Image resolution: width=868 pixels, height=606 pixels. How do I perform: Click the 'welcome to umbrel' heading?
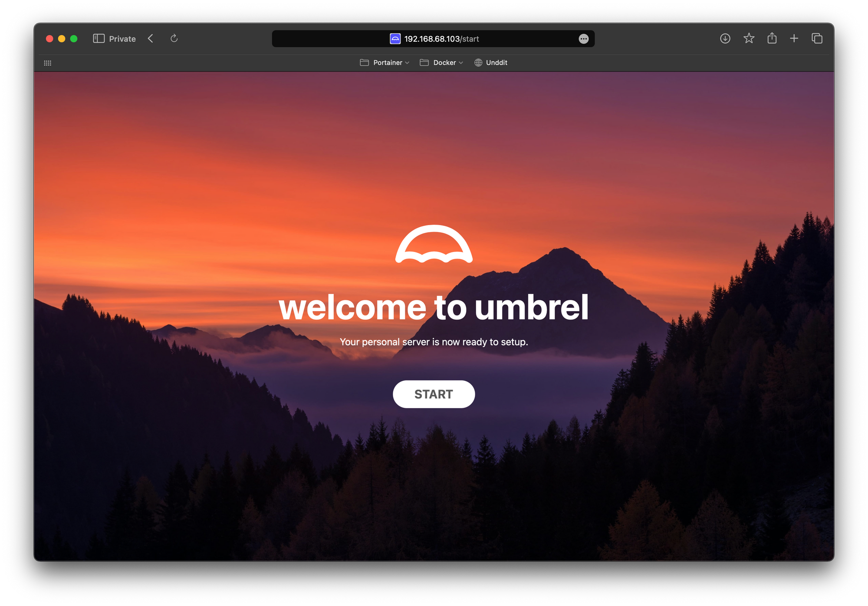(x=434, y=307)
